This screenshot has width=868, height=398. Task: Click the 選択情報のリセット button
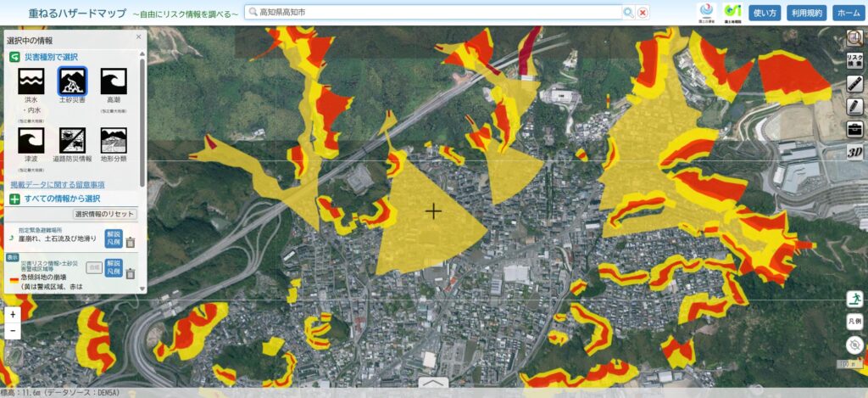105,214
